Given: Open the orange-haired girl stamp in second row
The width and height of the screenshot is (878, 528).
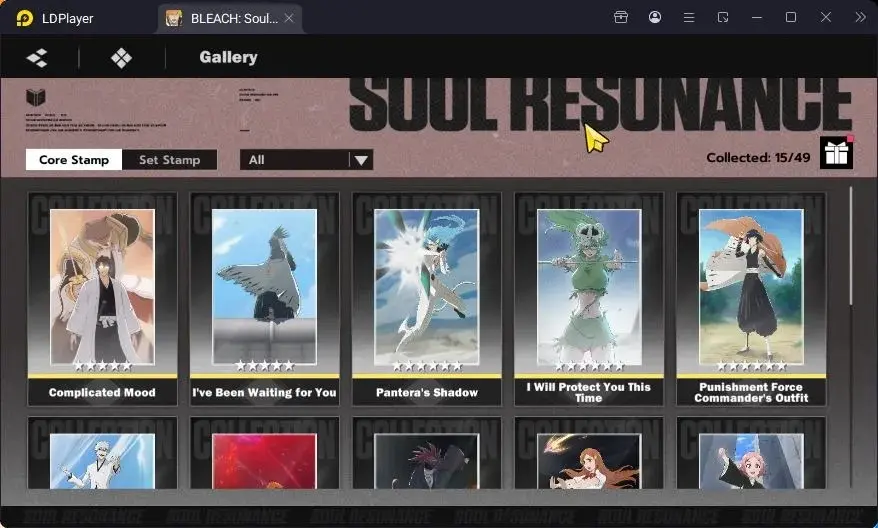Looking at the screenshot, I should click(x=589, y=452).
